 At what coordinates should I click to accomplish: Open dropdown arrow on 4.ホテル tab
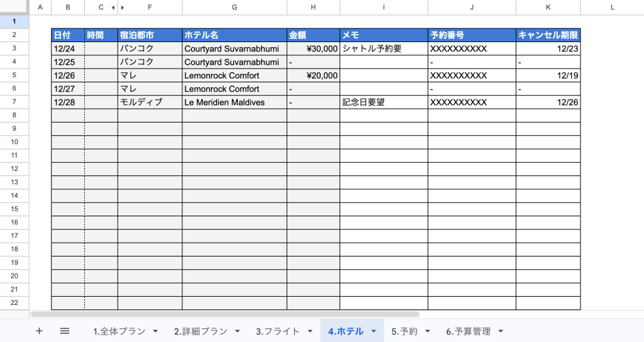pyautogui.click(x=374, y=331)
